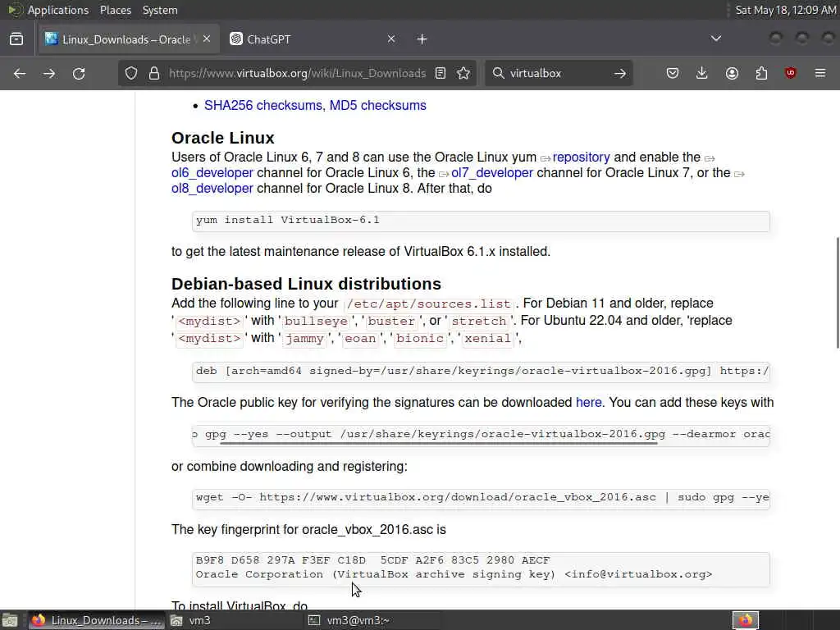Screen dimensions: 840x630
Task: Switch to Linux_Downloads Firefox taskbar window
Action: point(97,620)
